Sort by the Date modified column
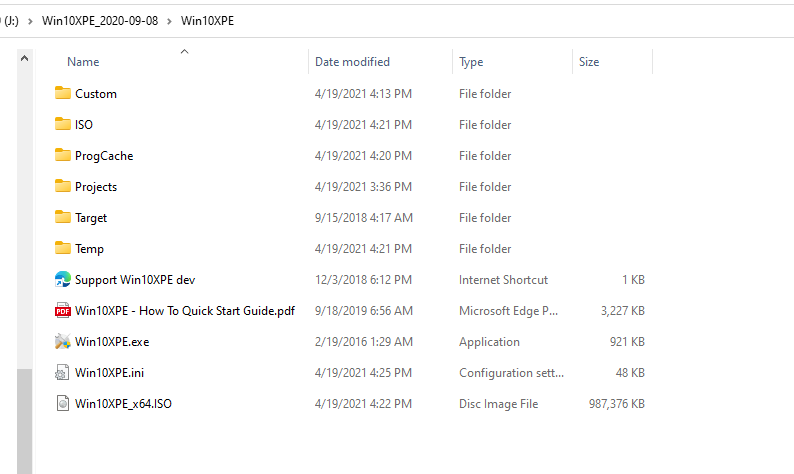This screenshot has width=794, height=474. coord(352,62)
